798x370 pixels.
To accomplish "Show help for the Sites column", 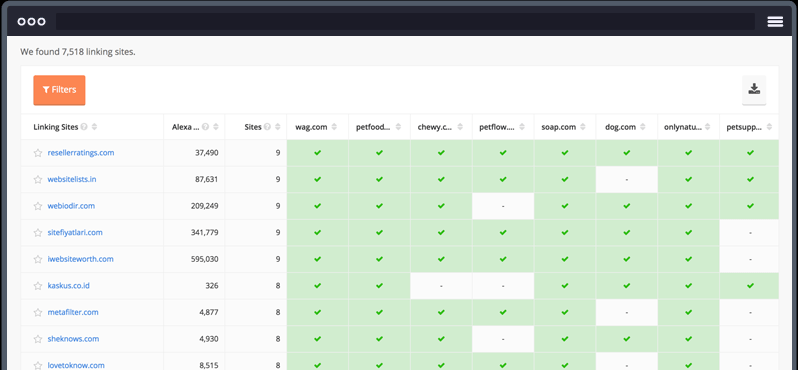I will (x=267, y=127).
